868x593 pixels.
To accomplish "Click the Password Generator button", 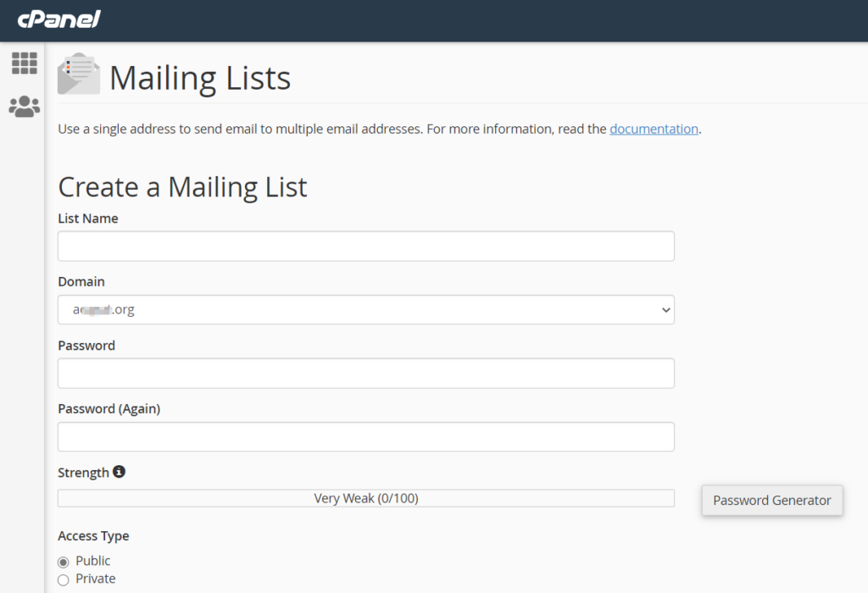I will pos(771,500).
